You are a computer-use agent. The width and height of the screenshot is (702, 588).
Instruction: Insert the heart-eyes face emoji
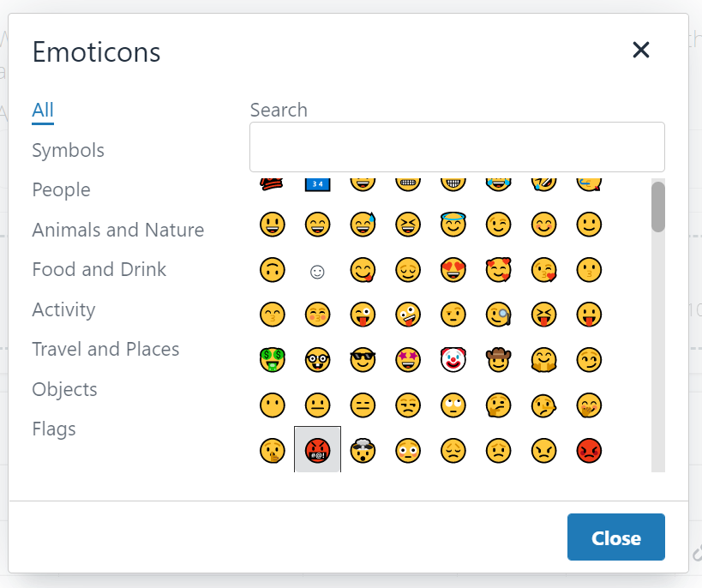pos(453,271)
